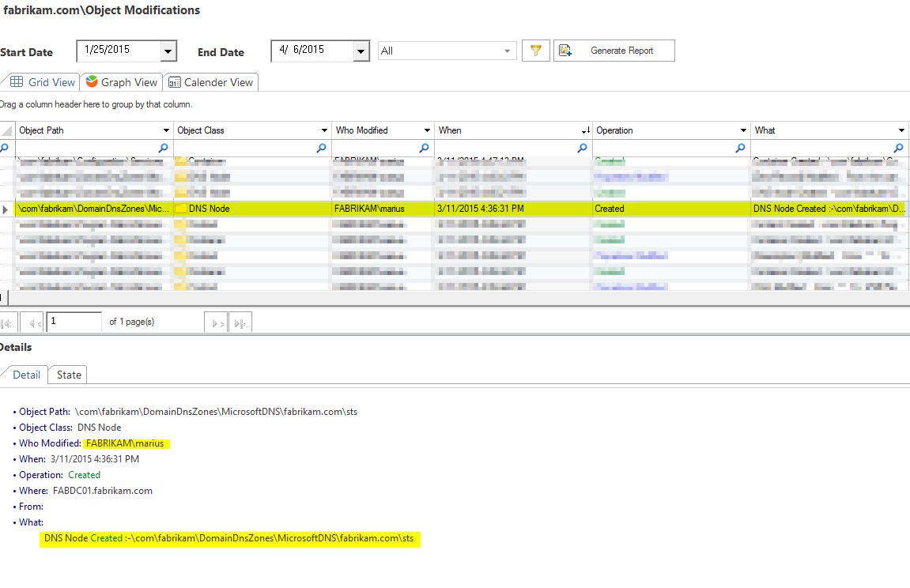Go to the first page of results
The height and width of the screenshot is (588, 910).
click(x=9, y=322)
